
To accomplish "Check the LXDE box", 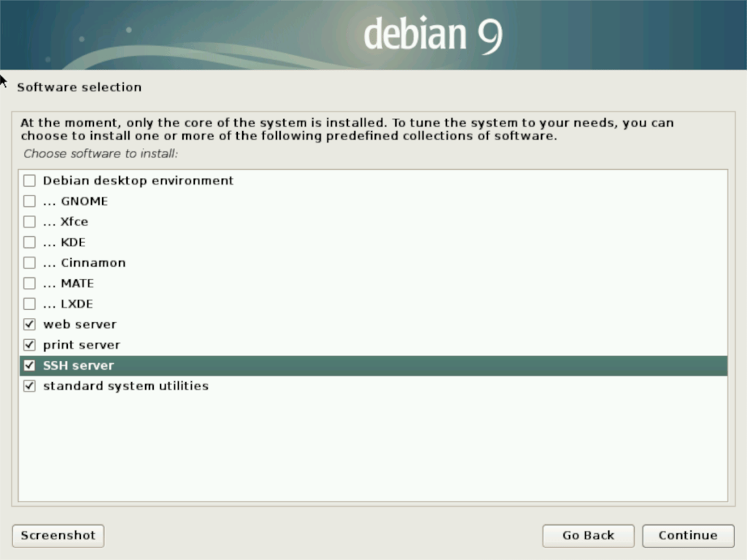I will 29,303.
